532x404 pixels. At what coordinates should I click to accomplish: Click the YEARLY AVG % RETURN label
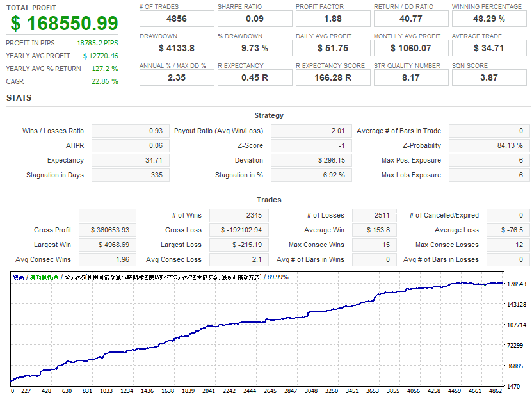[x=44, y=69]
